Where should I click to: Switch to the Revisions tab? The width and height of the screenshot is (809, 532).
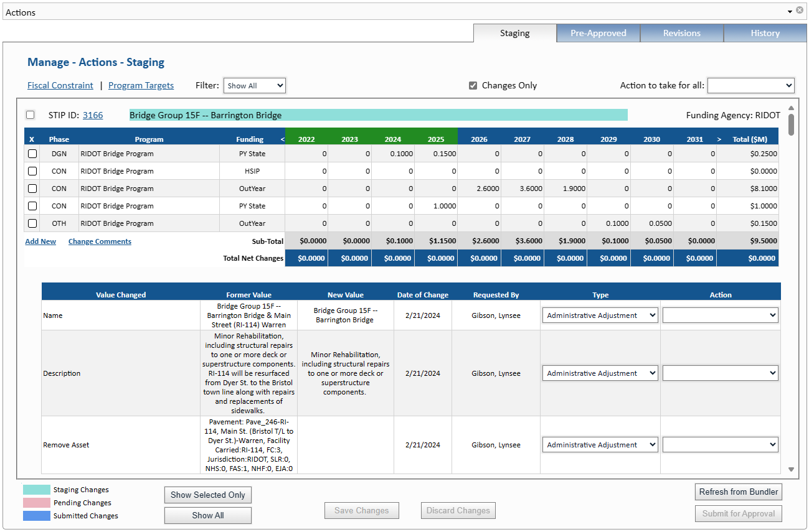click(681, 33)
